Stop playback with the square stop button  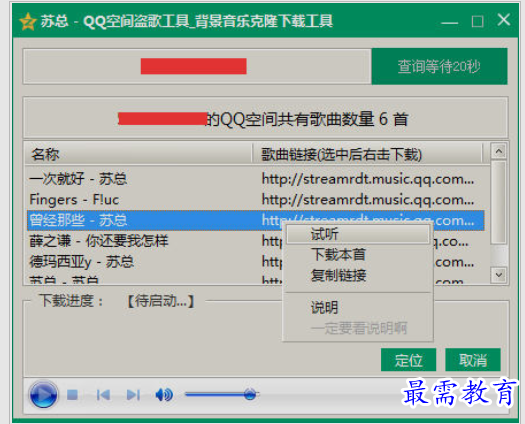[72, 395]
